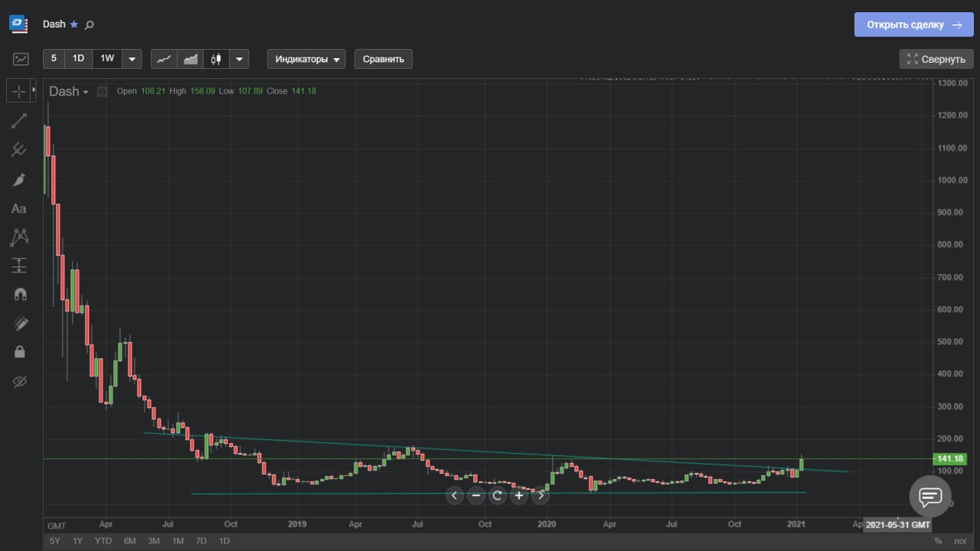The width and height of the screenshot is (980, 551).
Task: Switch to area chart style
Action: (190, 59)
